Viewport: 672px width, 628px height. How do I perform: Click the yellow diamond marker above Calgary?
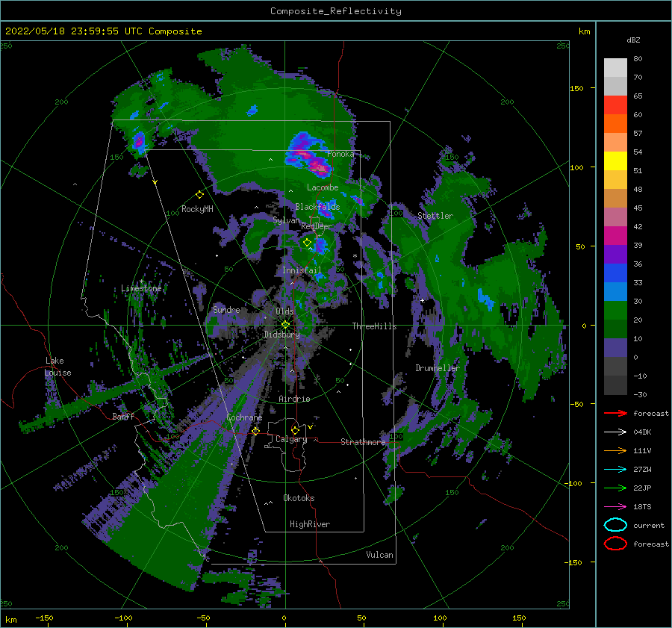pyautogui.click(x=295, y=430)
